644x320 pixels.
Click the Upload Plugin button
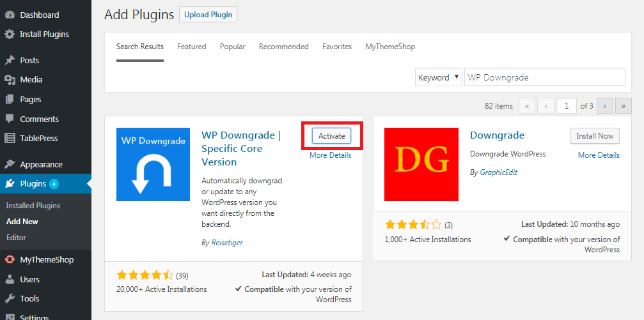(x=208, y=15)
